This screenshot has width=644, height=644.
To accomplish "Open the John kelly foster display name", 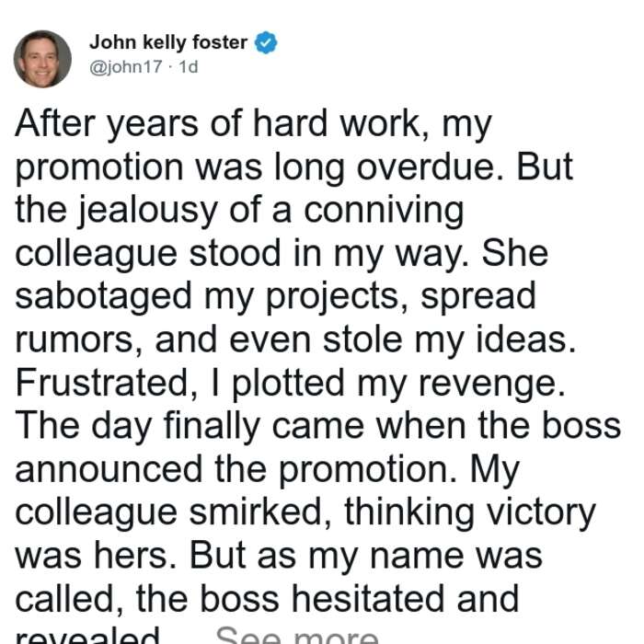I will [x=168, y=42].
